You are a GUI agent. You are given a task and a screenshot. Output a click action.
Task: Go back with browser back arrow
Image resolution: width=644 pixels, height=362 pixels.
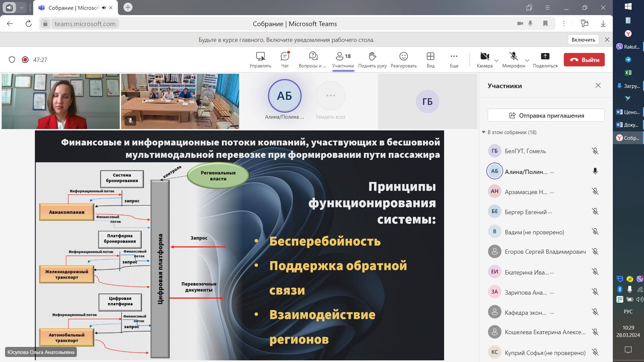(x=10, y=23)
